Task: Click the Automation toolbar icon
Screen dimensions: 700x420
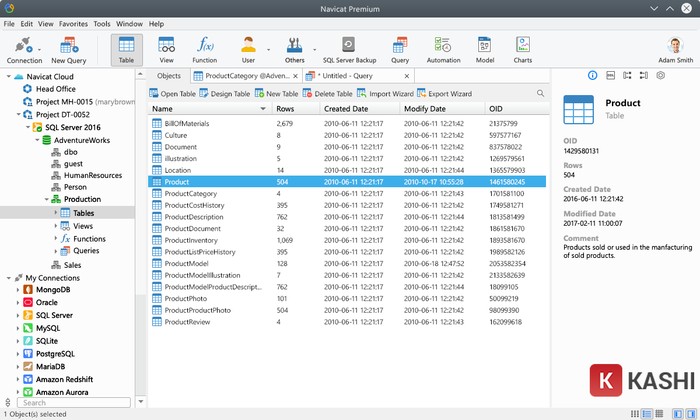Action: 444,49
